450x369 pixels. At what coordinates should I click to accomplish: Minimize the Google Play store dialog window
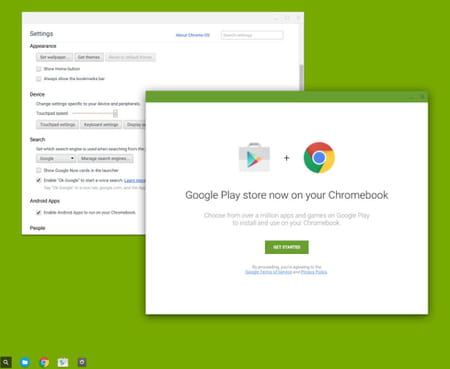[412, 97]
